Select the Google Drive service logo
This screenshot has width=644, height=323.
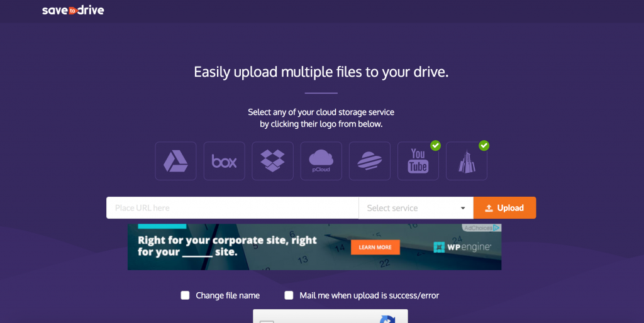point(176,161)
